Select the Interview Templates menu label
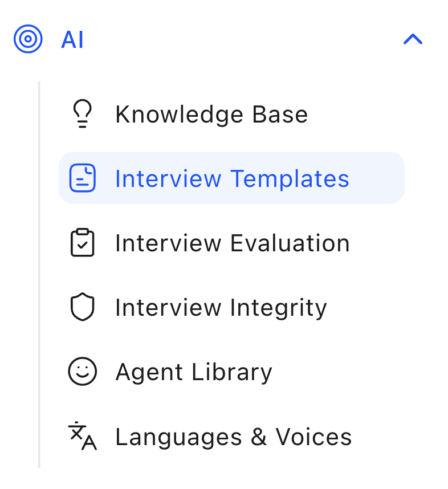 click(232, 179)
